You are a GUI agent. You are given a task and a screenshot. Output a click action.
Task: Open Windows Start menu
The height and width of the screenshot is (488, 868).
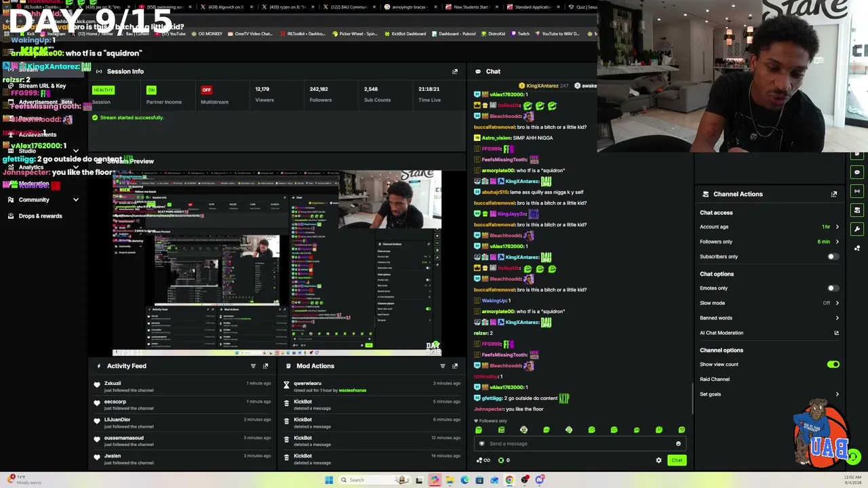click(329, 480)
